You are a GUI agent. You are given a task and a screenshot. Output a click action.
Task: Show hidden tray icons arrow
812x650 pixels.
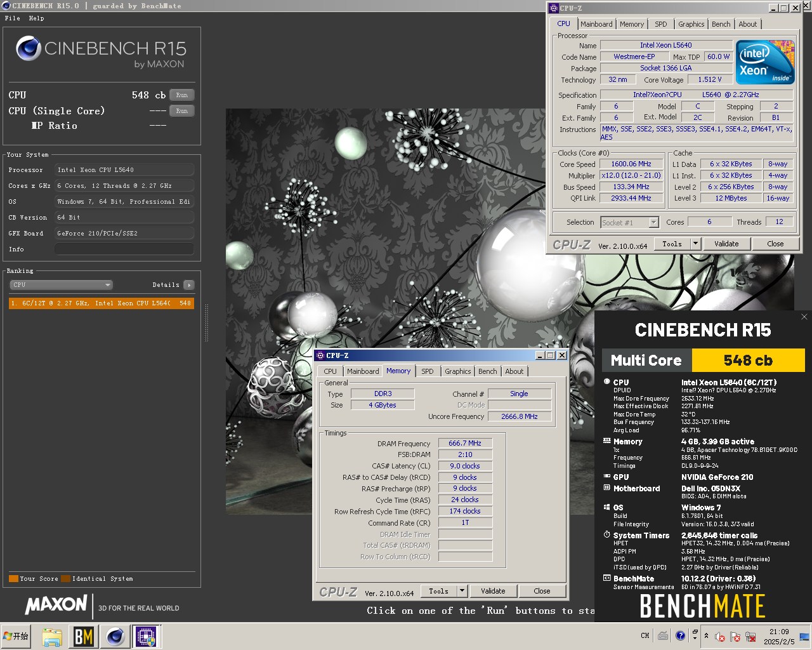coord(706,636)
